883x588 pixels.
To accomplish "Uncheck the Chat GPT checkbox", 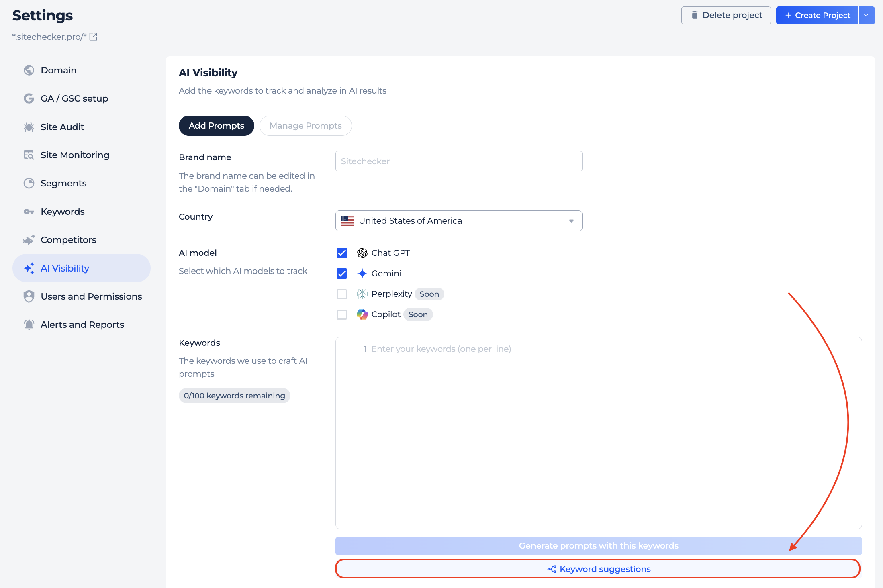I will click(342, 253).
